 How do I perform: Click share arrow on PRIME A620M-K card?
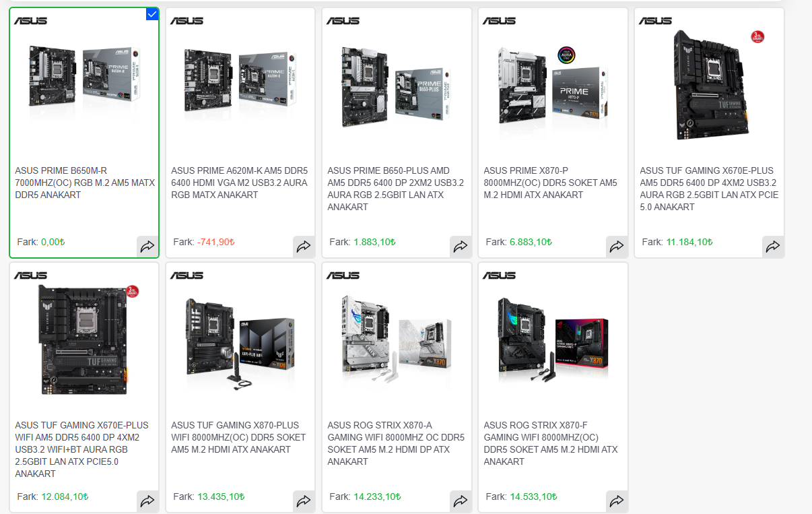(x=304, y=247)
